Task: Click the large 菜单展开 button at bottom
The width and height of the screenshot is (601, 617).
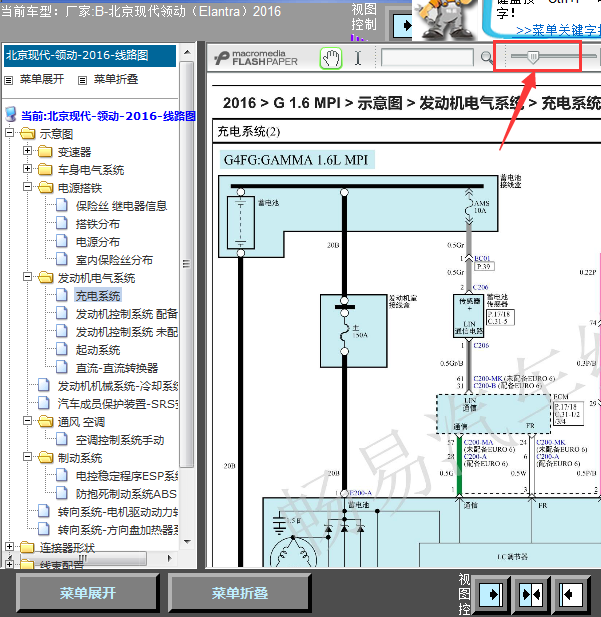Action: pos(88,593)
